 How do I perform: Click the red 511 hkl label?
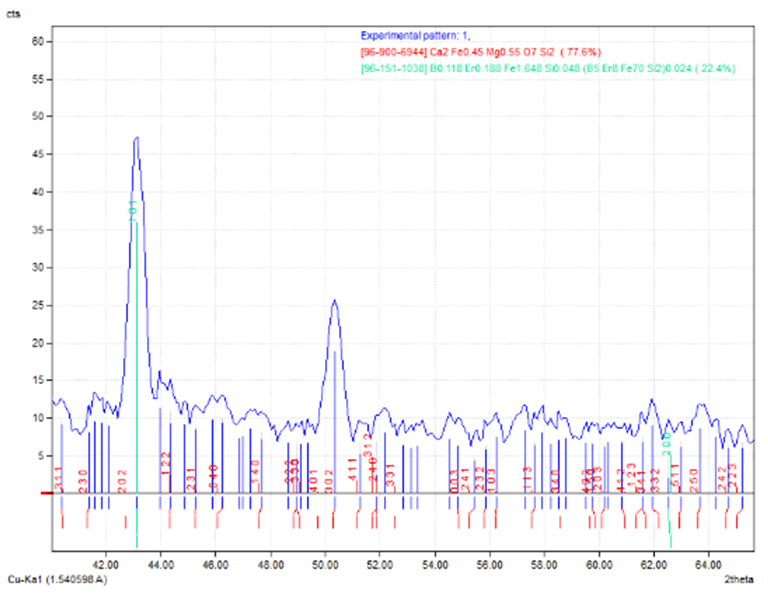(675, 474)
